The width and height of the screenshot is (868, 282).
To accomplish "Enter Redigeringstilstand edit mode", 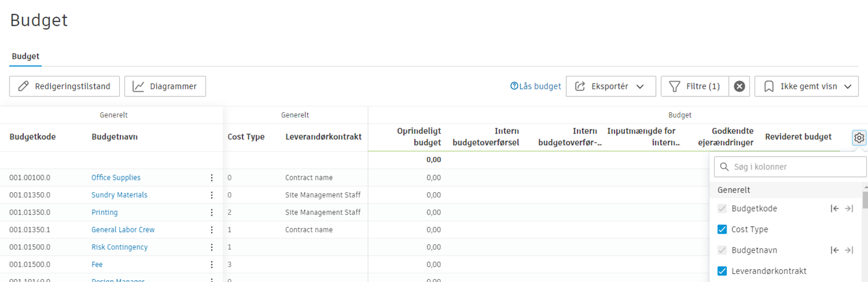I will click(x=65, y=86).
